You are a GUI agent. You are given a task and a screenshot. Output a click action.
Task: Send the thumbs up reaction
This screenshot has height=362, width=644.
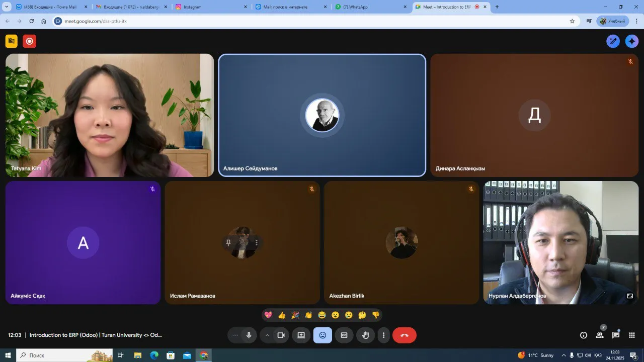point(282,315)
